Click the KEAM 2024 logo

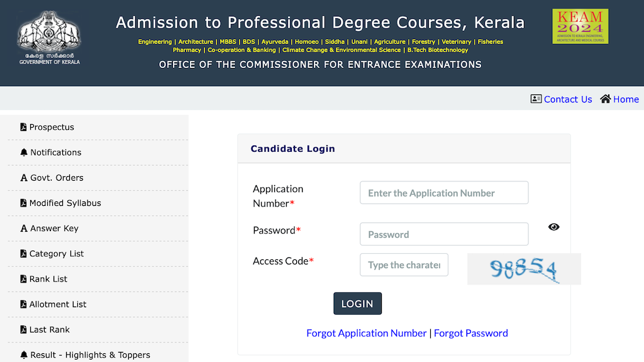click(580, 26)
